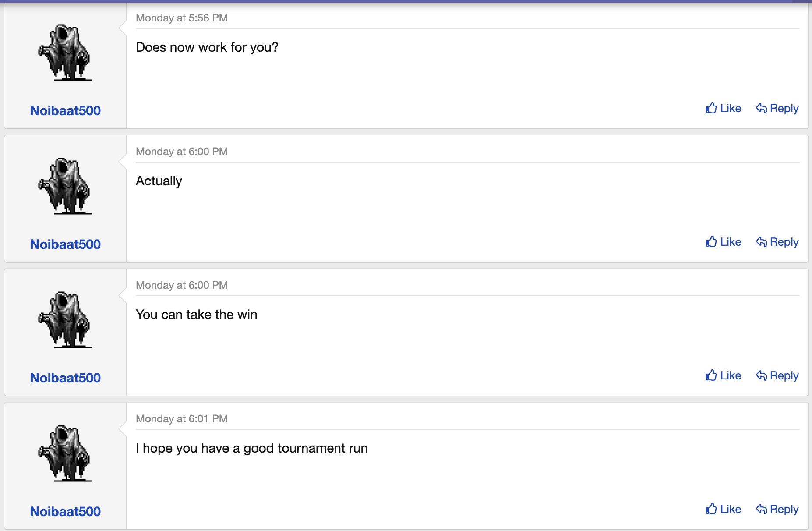Open the "Monday at 6:01 PM" timestamp
This screenshot has height=531, width=812.
click(182, 419)
